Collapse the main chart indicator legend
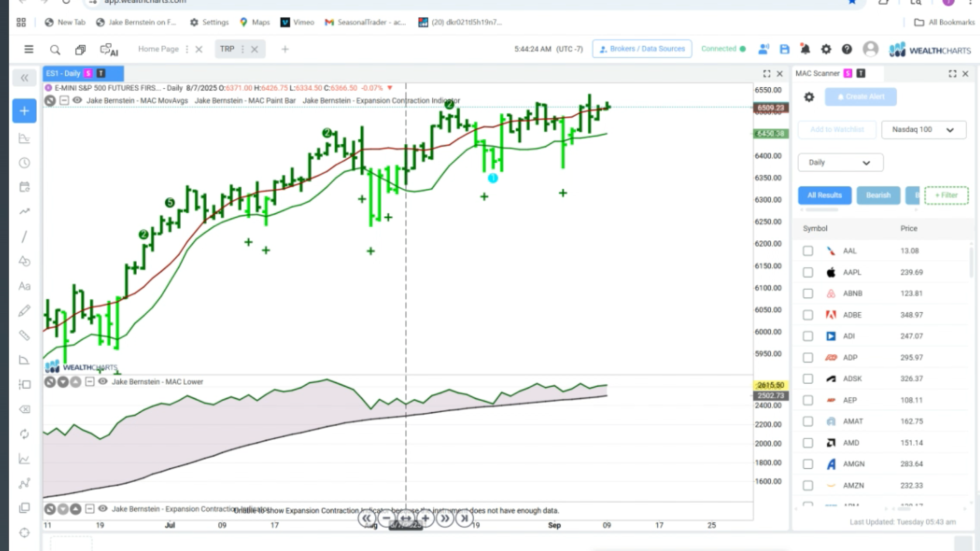 click(64, 101)
